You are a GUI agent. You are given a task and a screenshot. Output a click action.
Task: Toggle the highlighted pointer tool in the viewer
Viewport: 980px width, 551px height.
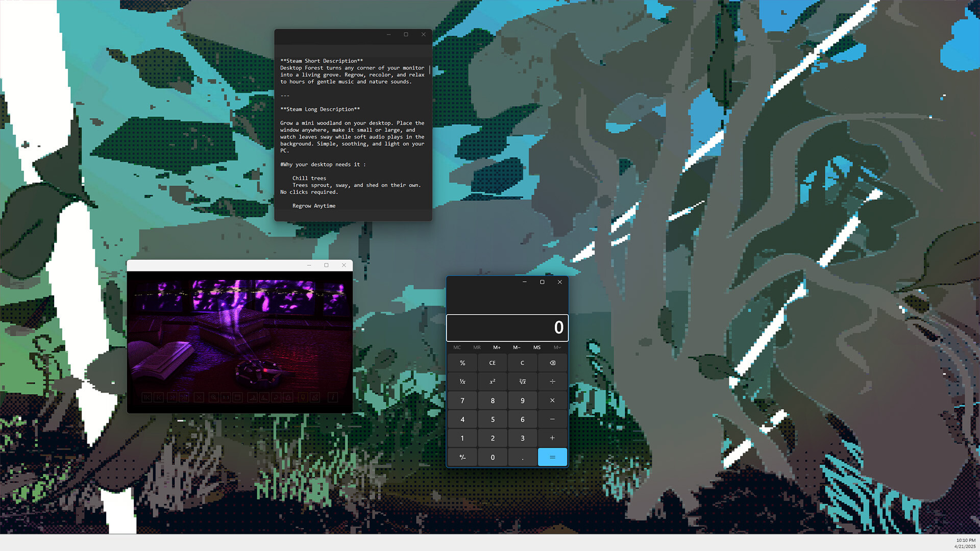[303, 398]
